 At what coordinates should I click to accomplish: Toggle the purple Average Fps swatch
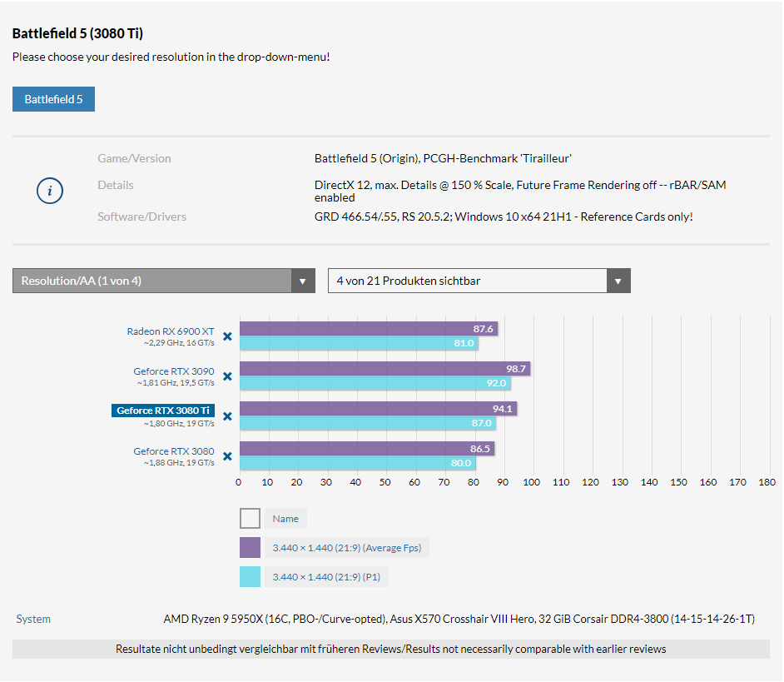[250, 547]
